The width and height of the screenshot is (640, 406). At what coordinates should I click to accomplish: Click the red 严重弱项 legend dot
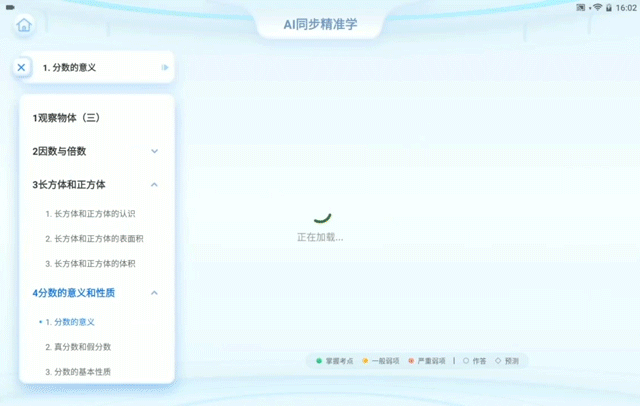click(411, 360)
